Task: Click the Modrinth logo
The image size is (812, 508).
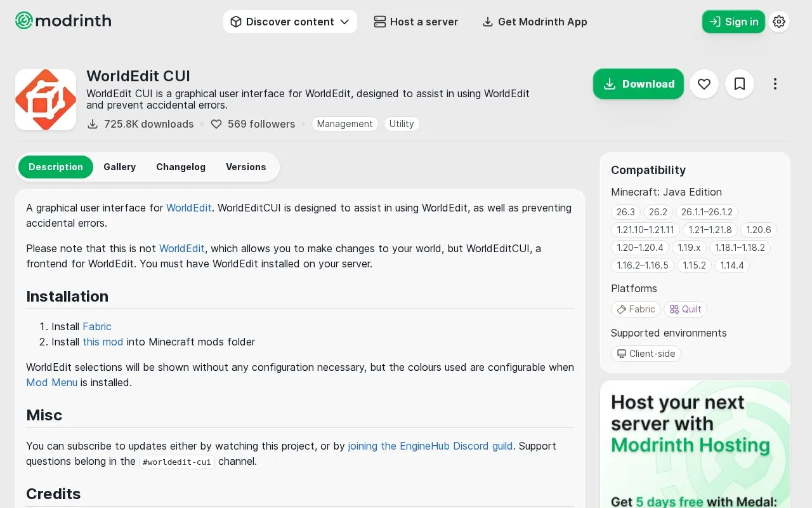Action: 63,21
